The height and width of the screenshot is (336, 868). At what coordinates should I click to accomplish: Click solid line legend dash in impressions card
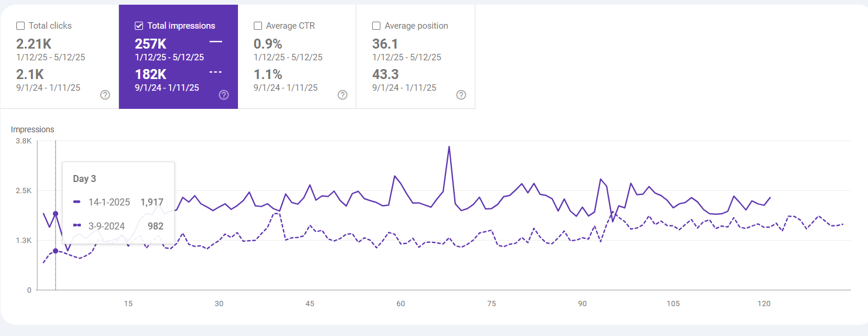click(x=216, y=42)
